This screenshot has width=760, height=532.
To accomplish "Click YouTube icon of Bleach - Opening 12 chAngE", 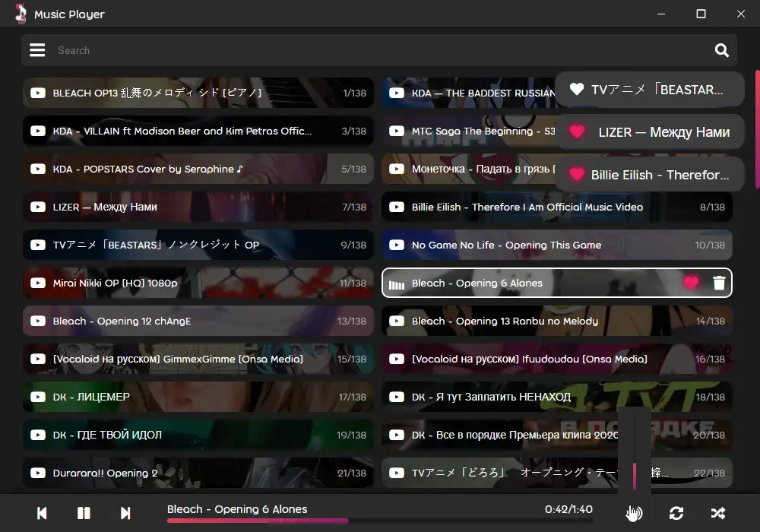I will pos(38,321).
